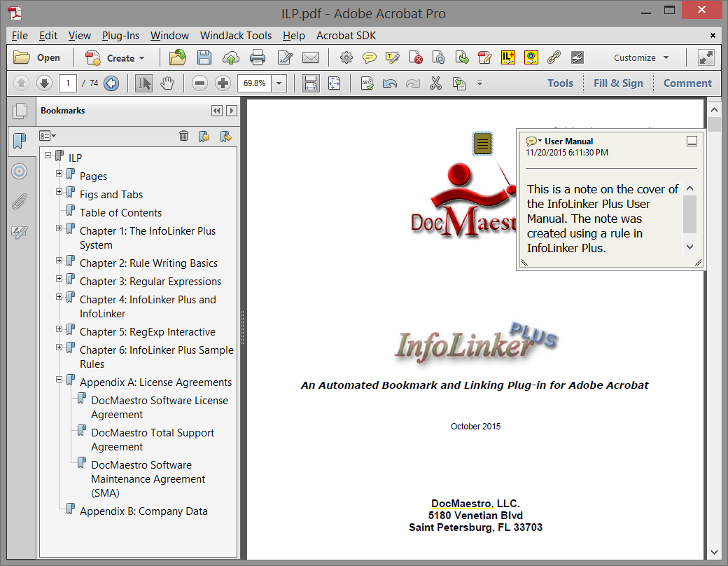Open the Attachments paperclip panel

click(x=20, y=202)
